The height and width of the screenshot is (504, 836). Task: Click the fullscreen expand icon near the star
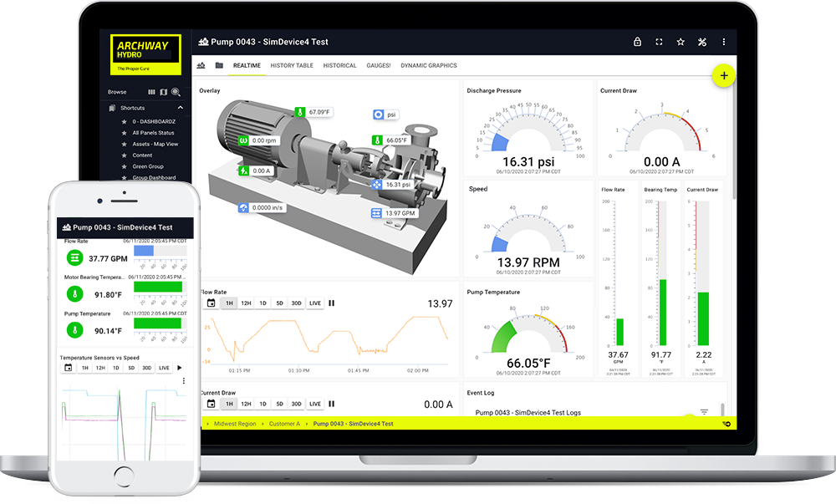659,42
